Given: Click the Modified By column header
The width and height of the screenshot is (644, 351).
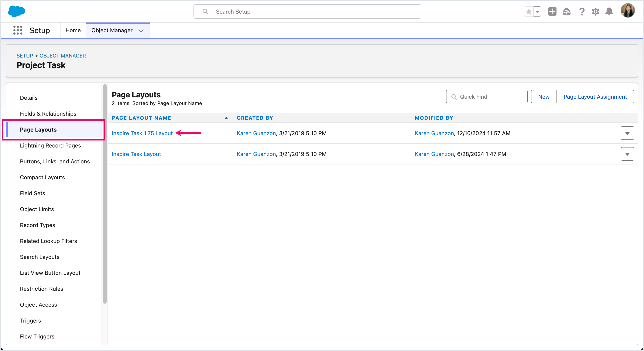Looking at the screenshot, I should [x=434, y=118].
